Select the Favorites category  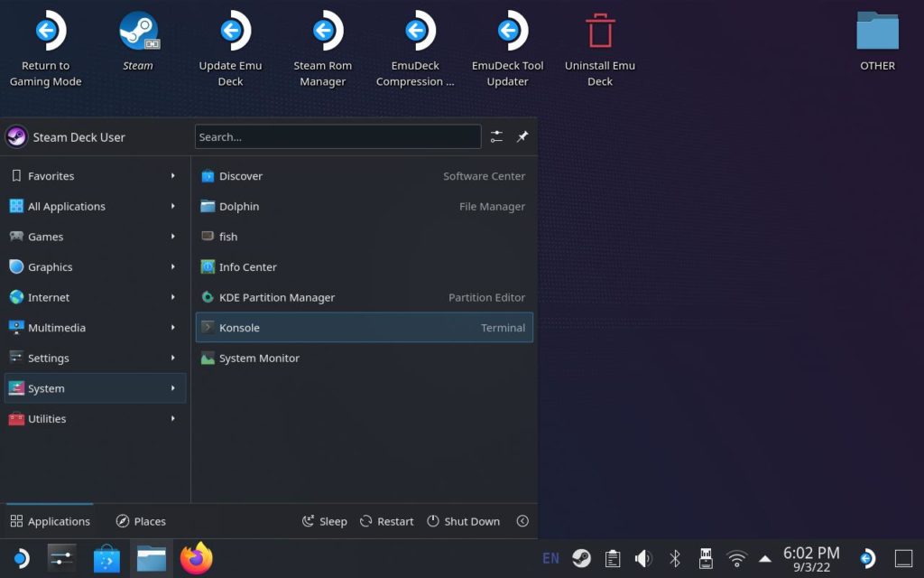click(x=95, y=176)
